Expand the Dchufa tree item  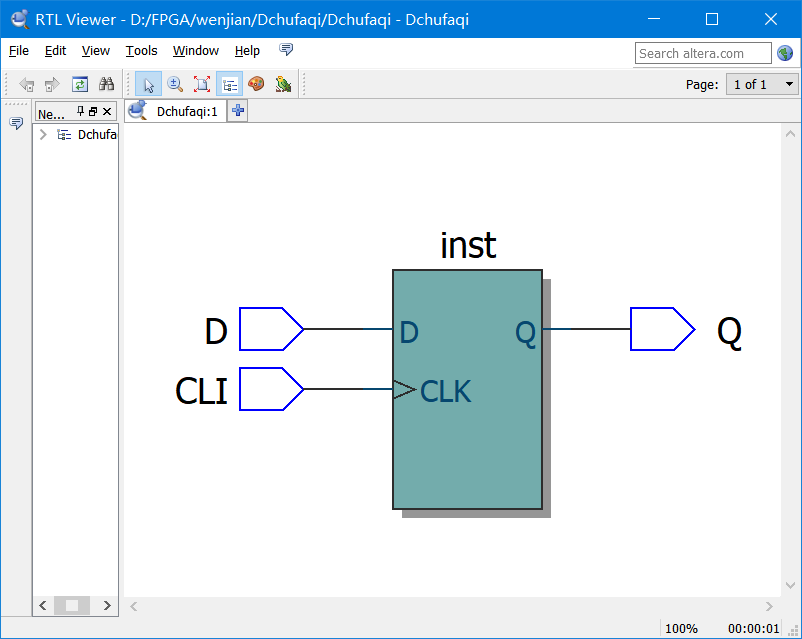[42, 133]
